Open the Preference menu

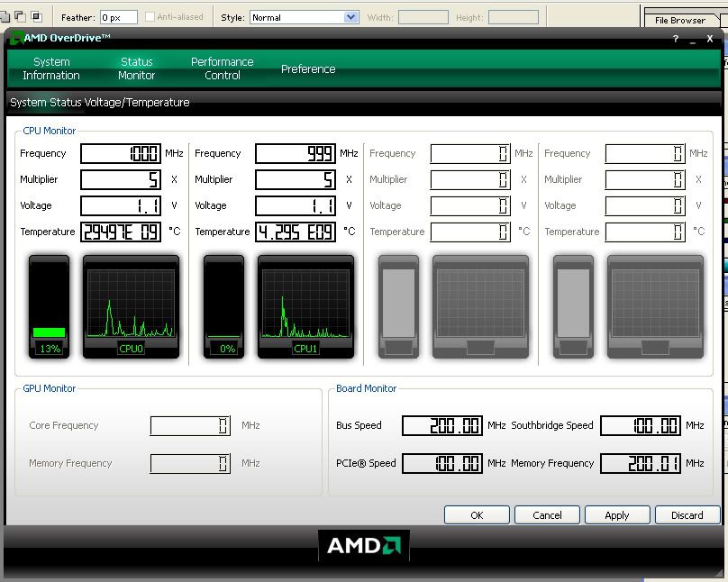coord(308,69)
